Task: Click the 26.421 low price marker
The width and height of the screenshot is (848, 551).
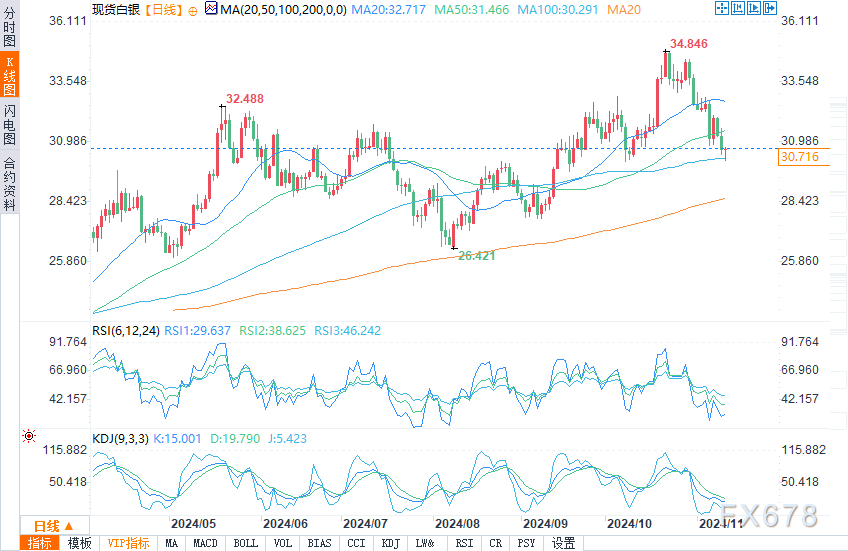Action: click(476, 256)
